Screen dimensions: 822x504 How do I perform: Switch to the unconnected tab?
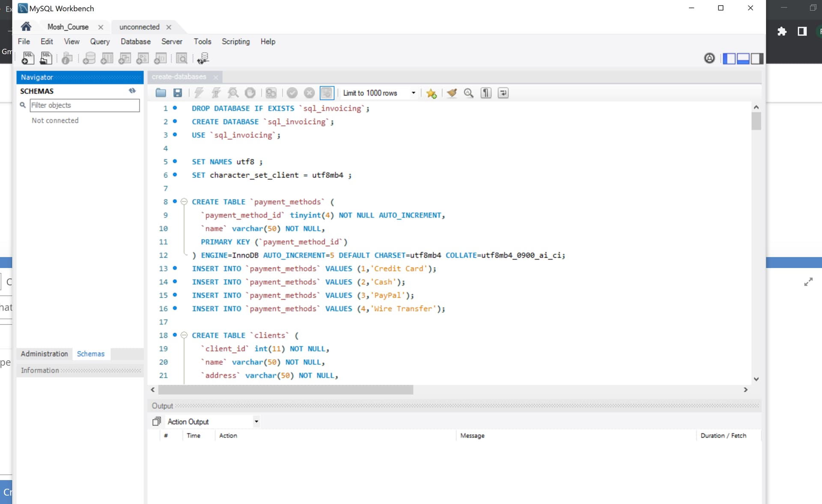tap(139, 27)
